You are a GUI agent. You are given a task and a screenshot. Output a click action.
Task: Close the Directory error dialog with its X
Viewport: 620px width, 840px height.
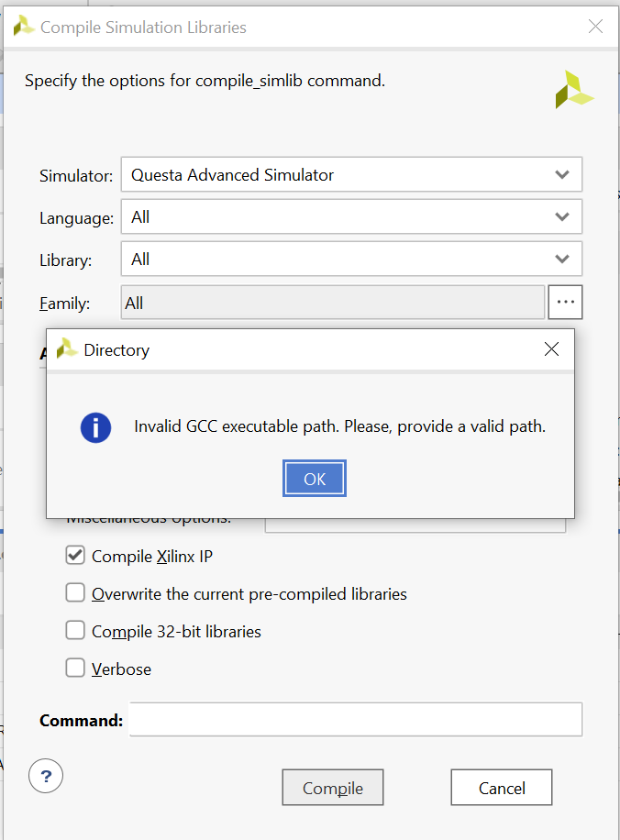pyautogui.click(x=551, y=348)
